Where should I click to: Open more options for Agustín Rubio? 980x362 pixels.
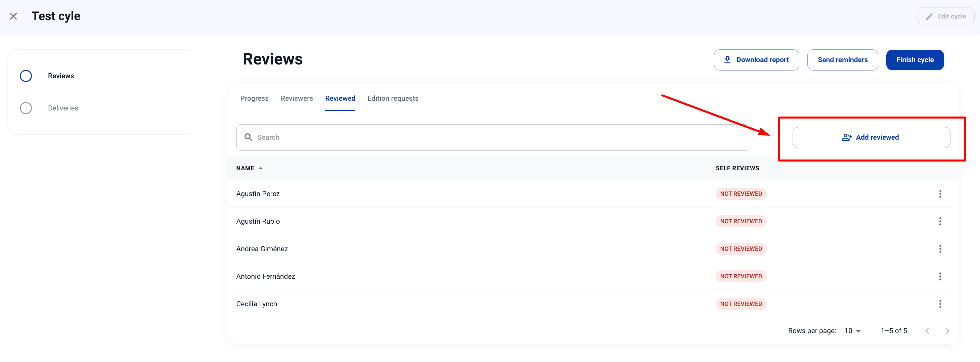click(x=940, y=221)
